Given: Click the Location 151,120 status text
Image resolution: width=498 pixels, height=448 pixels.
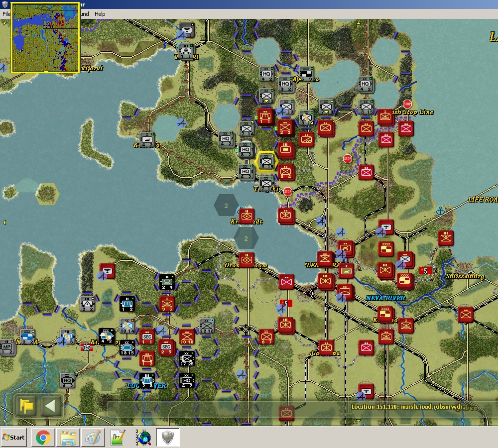Looking at the screenshot, I should [x=406, y=407].
